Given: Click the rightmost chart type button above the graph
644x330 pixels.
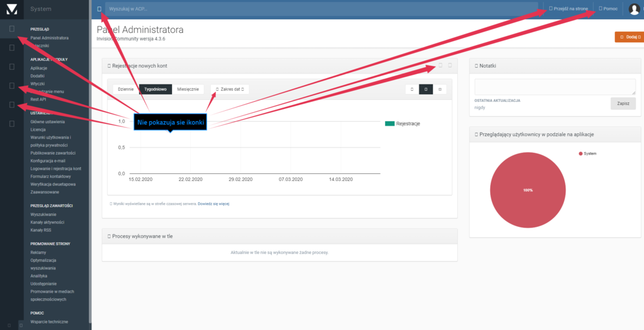Looking at the screenshot, I should (439, 89).
